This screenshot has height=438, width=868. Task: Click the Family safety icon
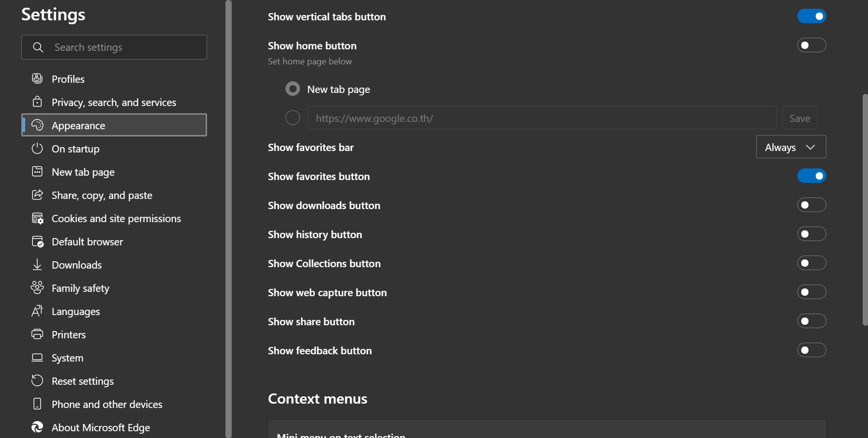37,287
